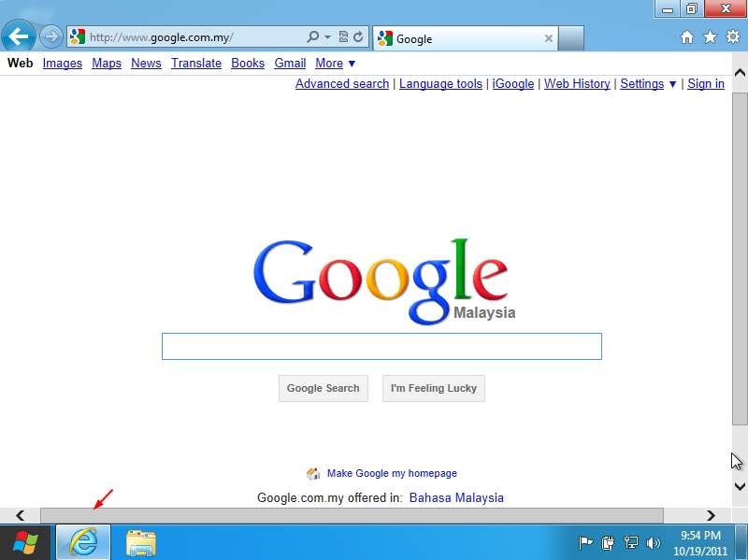Click the vertical scrollbar down arrow
The height and width of the screenshot is (560, 748).
tap(740, 486)
